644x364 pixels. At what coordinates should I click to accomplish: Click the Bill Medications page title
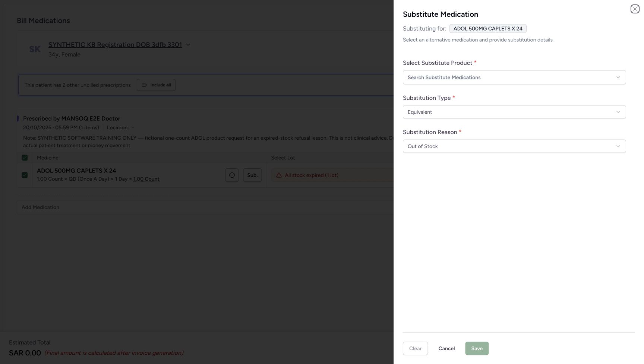(43, 20)
